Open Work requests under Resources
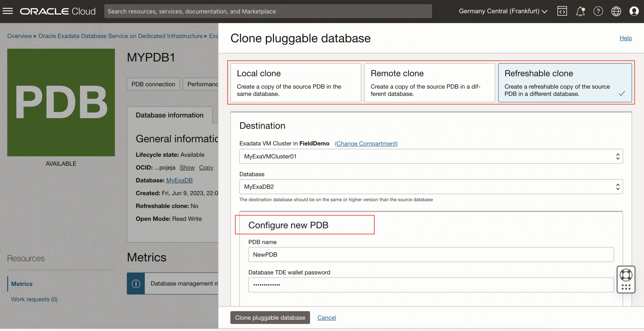Image resolution: width=644 pixels, height=331 pixels. (34, 299)
